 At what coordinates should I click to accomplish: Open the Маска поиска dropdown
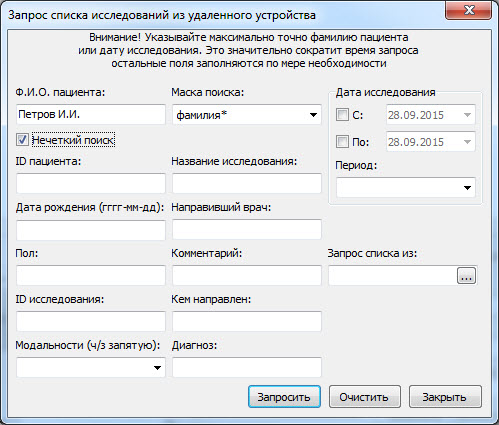(x=247, y=115)
